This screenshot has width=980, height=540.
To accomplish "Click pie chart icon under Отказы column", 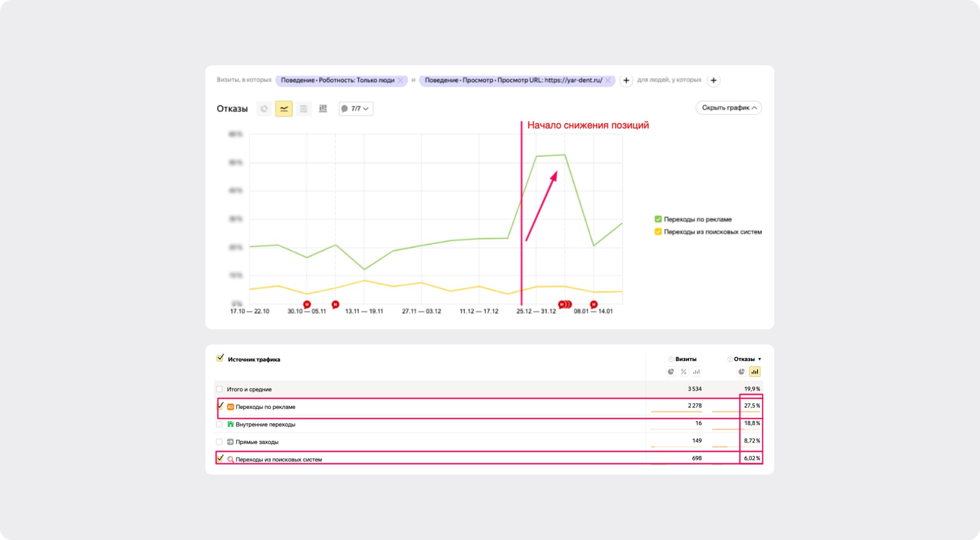I will 741,372.
